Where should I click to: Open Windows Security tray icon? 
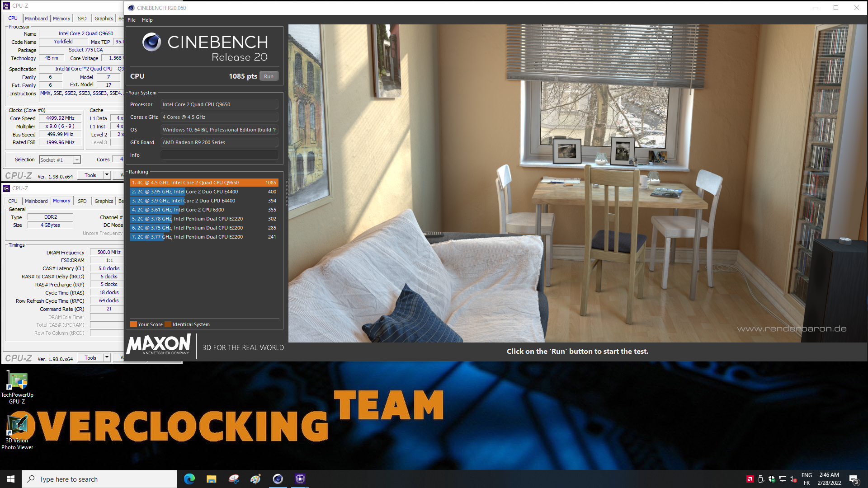click(772, 479)
